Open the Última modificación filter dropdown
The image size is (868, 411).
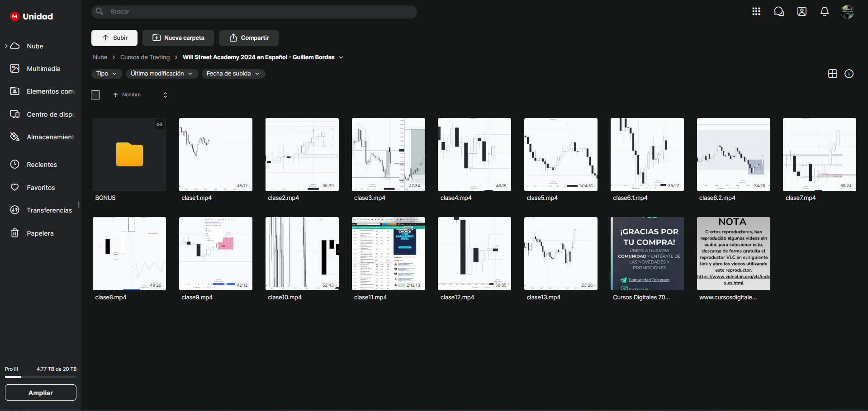(161, 74)
